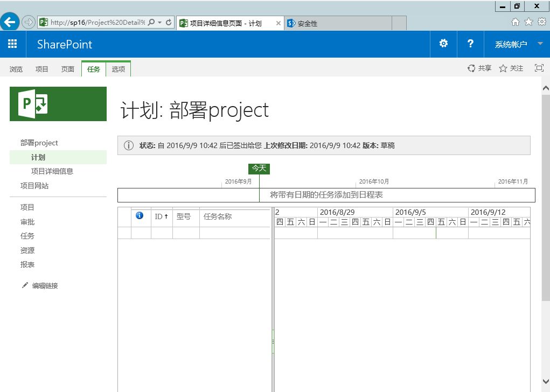Click the Project logo image in the sidebar

click(58, 104)
